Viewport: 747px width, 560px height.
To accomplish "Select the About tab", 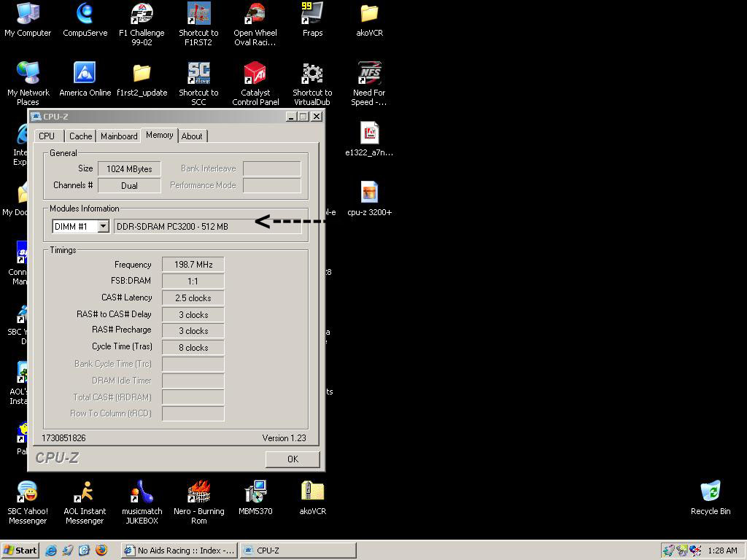I will pyautogui.click(x=192, y=136).
